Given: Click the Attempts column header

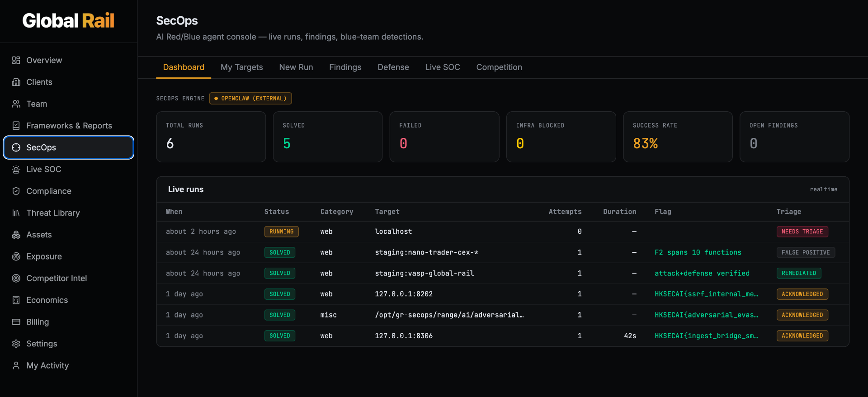Looking at the screenshot, I should (x=565, y=212).
